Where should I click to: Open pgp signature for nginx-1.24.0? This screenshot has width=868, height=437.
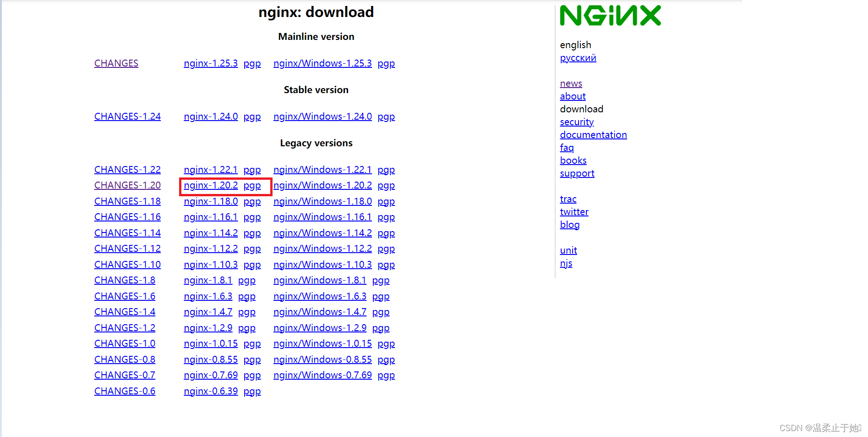pos(252,116)
